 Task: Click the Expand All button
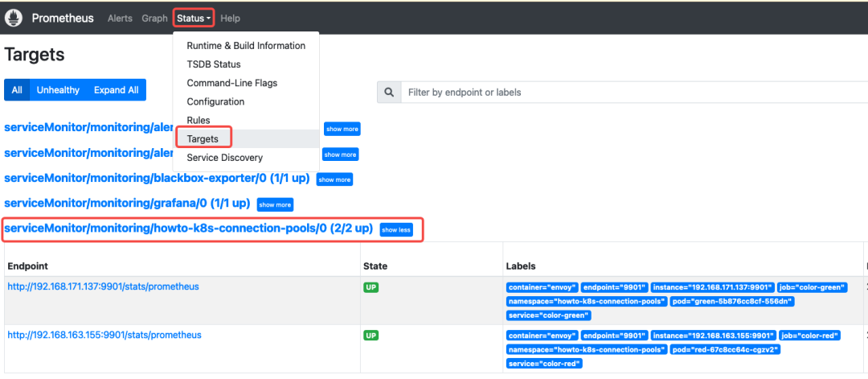click(117, 90)
